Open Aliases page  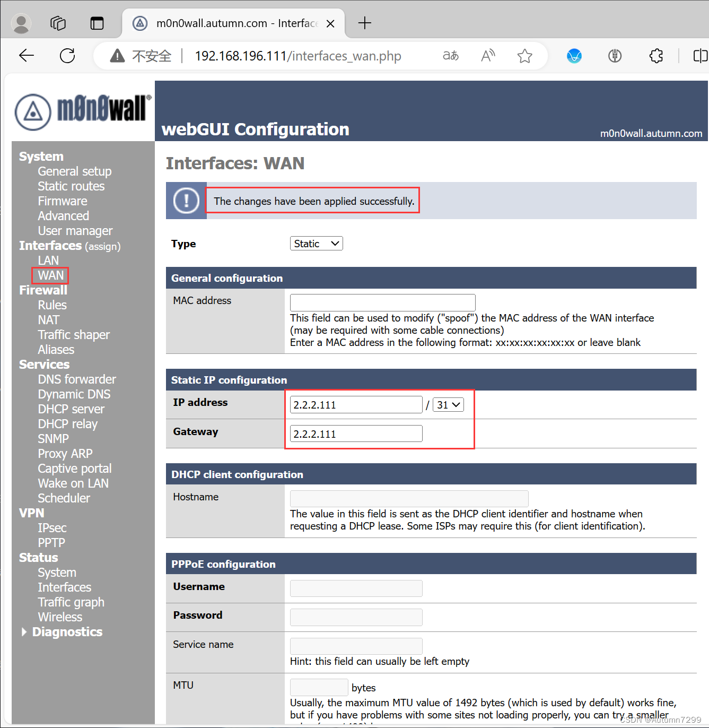[x=56, y=350]
